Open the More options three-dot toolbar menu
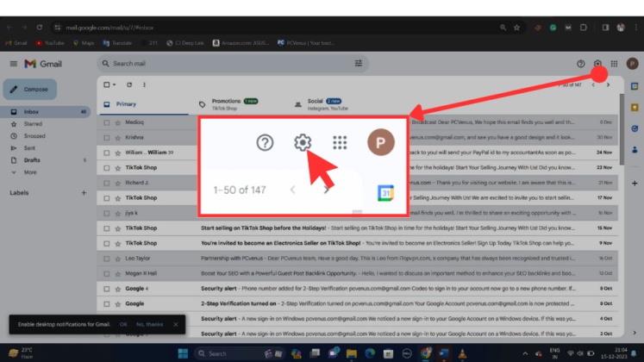The width and height of the screenshot is (644, 362). click(144, 84)
